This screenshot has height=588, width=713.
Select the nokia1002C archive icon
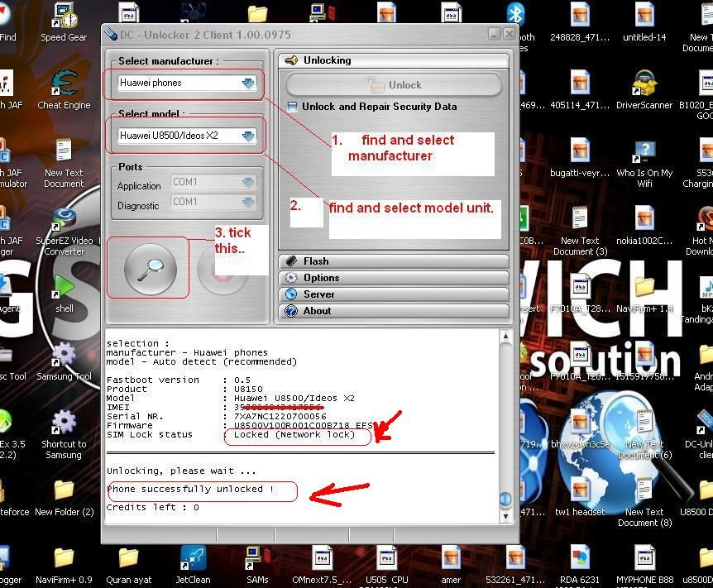(644, 226)
